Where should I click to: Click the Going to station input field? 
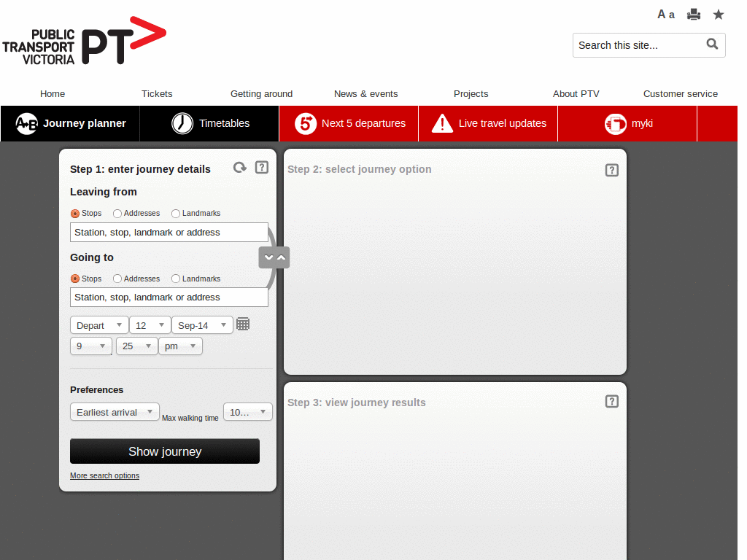click(x=169, y=297)
